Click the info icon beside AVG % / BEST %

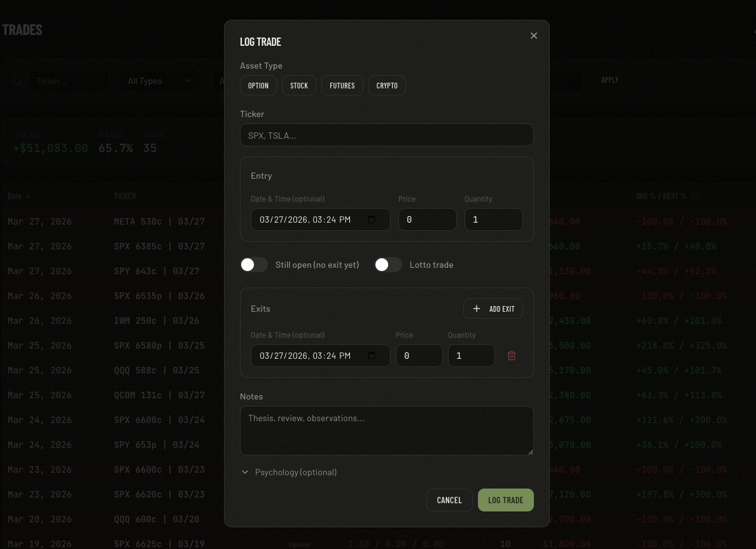coord(694,197)
